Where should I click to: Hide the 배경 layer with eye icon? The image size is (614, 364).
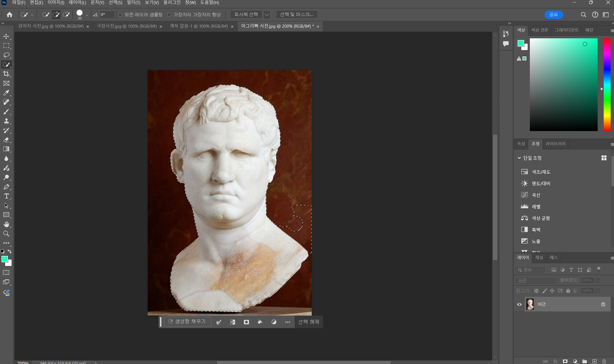pos(519,304)
